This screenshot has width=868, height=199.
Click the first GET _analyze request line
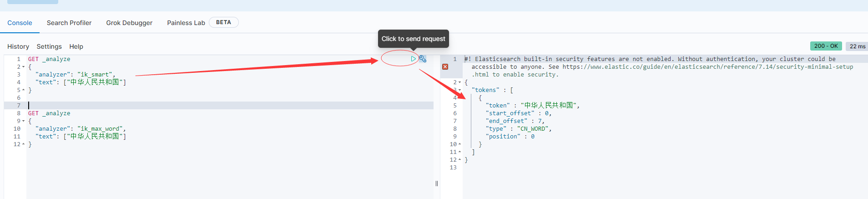49,59
